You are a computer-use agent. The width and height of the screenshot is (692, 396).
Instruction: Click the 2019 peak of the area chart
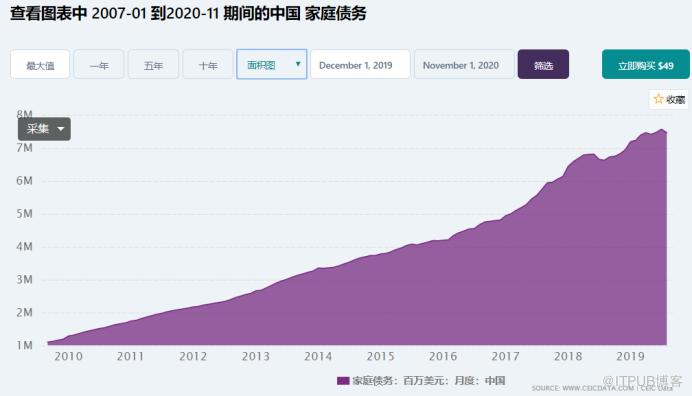pyautogui.click(x=662, y=129)
